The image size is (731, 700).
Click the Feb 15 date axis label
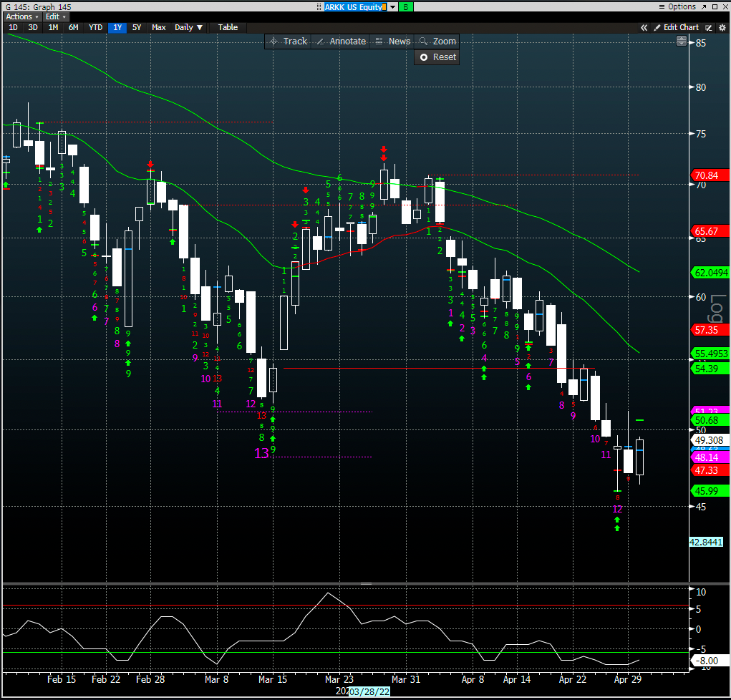(x=61, y=679)
